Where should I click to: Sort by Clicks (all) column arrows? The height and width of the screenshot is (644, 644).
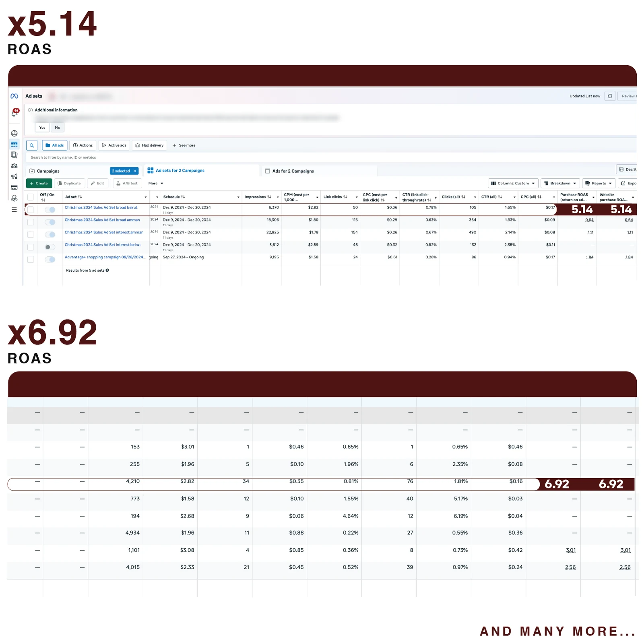click(x=463, y=197)
